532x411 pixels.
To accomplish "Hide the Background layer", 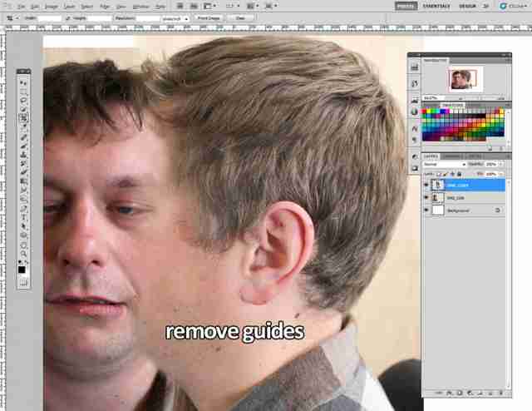I will point(426,210).
